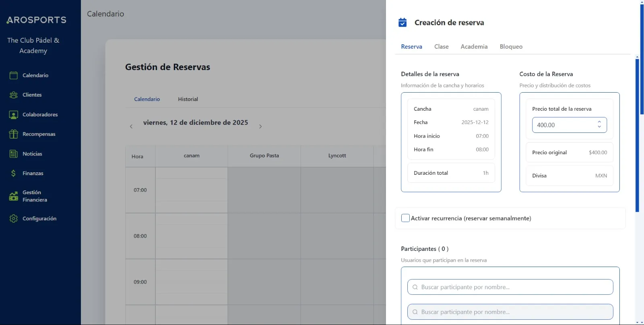644x325 pixels.
Task: Click the Participantes ( 0 ) heading
Action: click(x=425, y=249)
